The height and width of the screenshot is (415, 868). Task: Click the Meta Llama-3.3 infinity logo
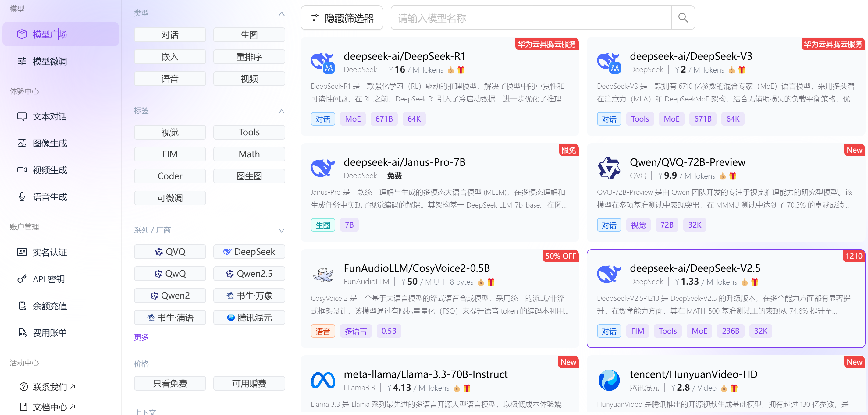[x=322, y=381]
